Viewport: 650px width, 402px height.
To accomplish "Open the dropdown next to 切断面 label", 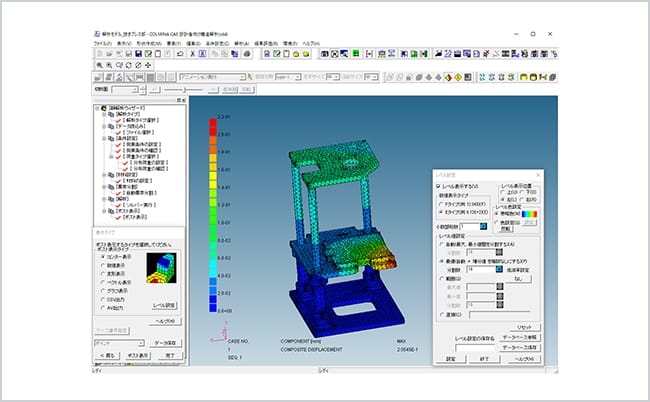I will [x=125, y=90].
